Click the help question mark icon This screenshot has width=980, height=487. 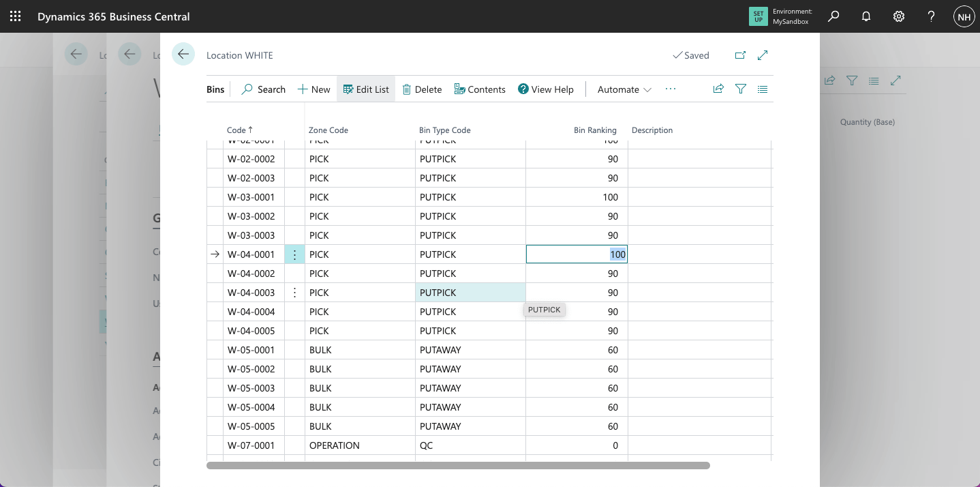tap(931, 16)
